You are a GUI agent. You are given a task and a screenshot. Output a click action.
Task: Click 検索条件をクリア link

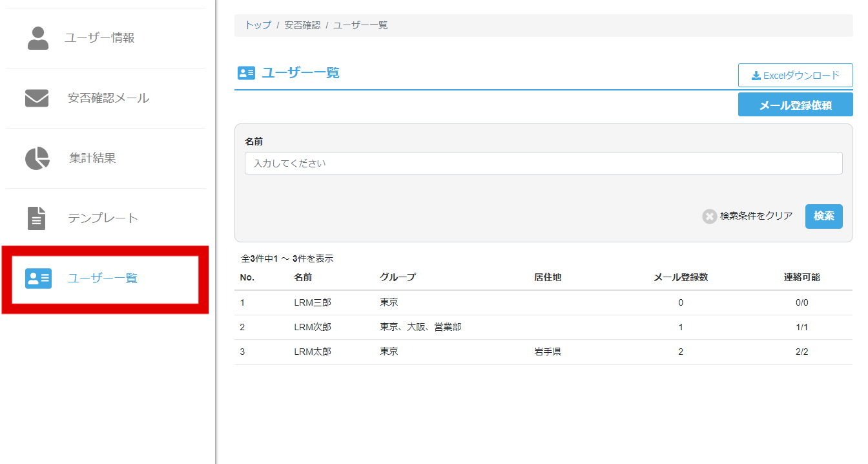tap(756, 216)
